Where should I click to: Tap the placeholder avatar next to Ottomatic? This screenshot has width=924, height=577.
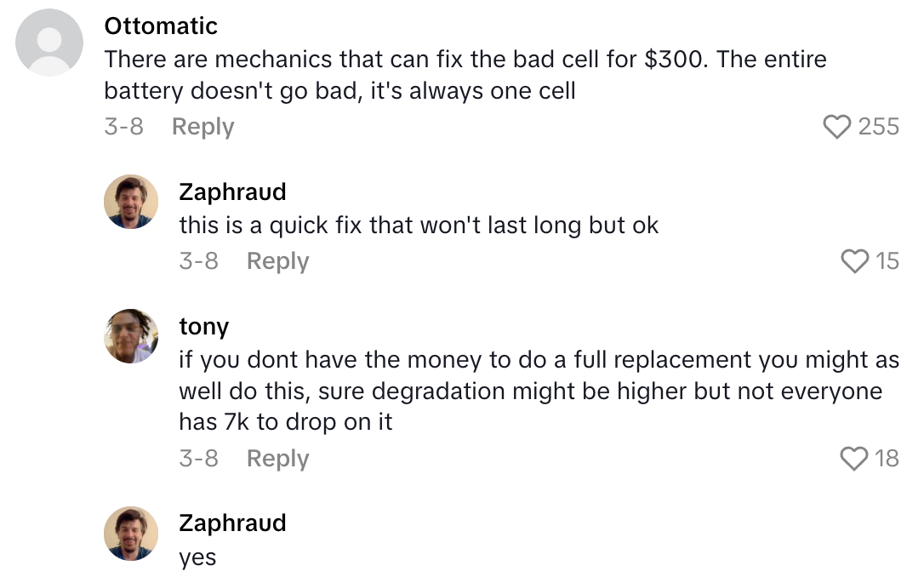click(48, 43)
